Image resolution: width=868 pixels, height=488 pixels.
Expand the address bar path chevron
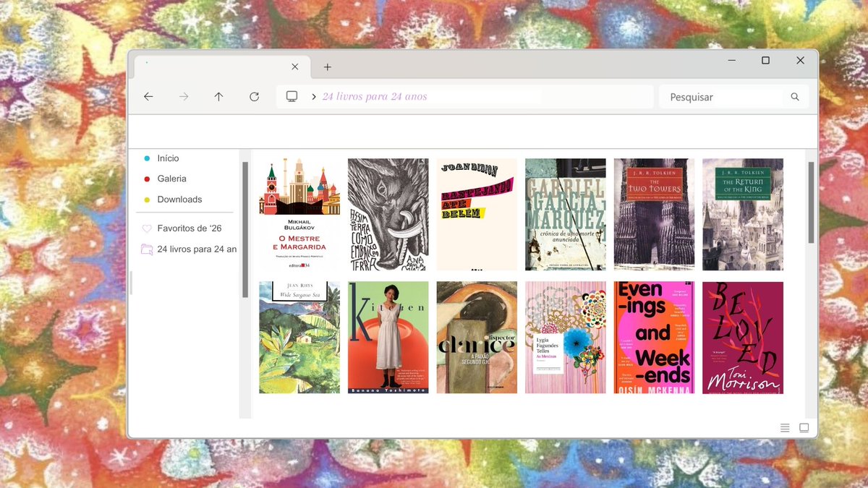(313, 96)
